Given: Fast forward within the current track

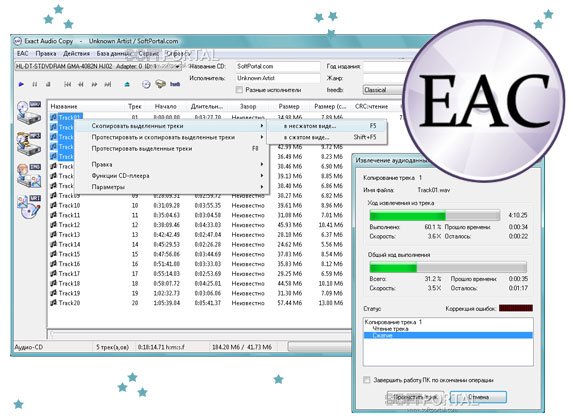Looking at the screenshot, I should point(94,84).
